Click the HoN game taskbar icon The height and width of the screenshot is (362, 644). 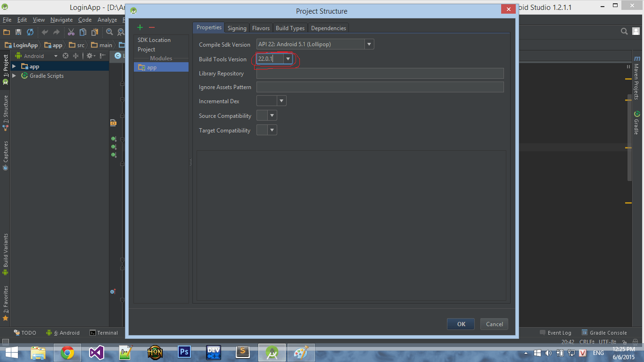[155, 353]
